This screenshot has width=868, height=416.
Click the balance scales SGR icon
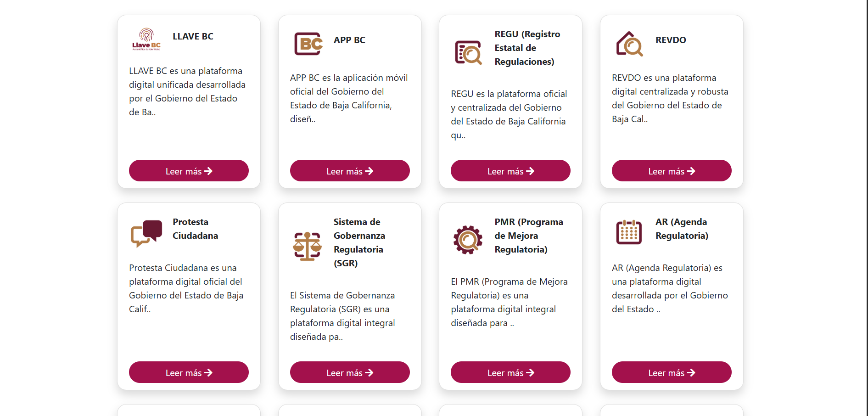pos(307,246)
